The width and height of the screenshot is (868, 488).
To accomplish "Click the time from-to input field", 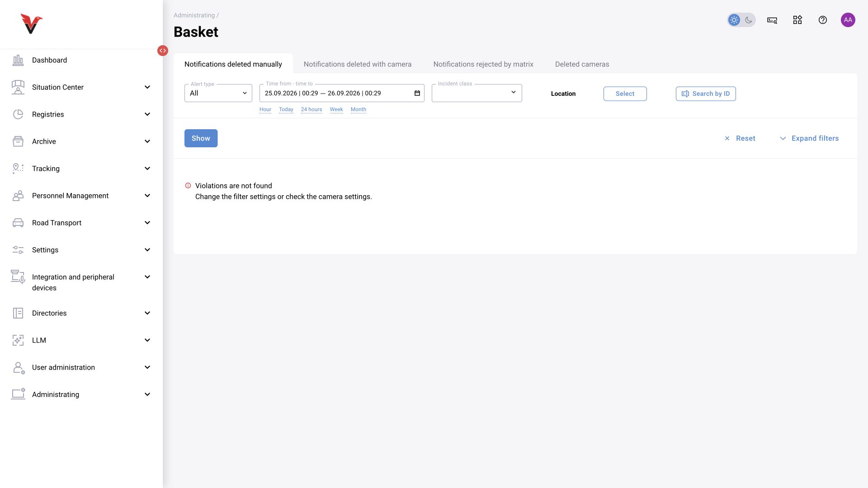I will point(342,93).
